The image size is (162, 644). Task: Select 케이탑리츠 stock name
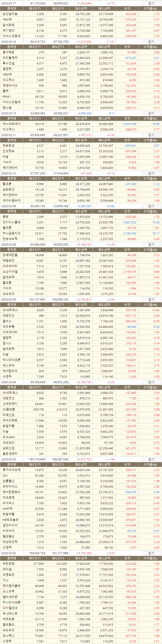pyautogui.click(x=10, y=371)
